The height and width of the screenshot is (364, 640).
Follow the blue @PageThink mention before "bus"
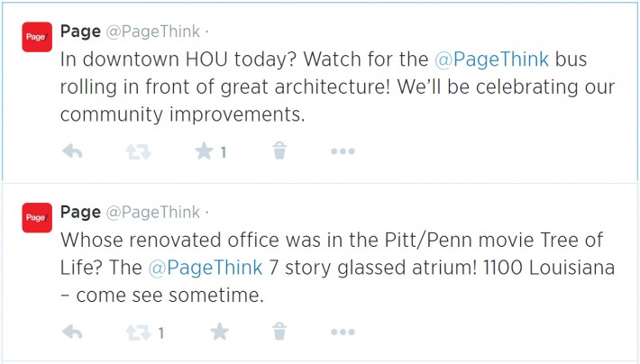(x=490, y=61)
